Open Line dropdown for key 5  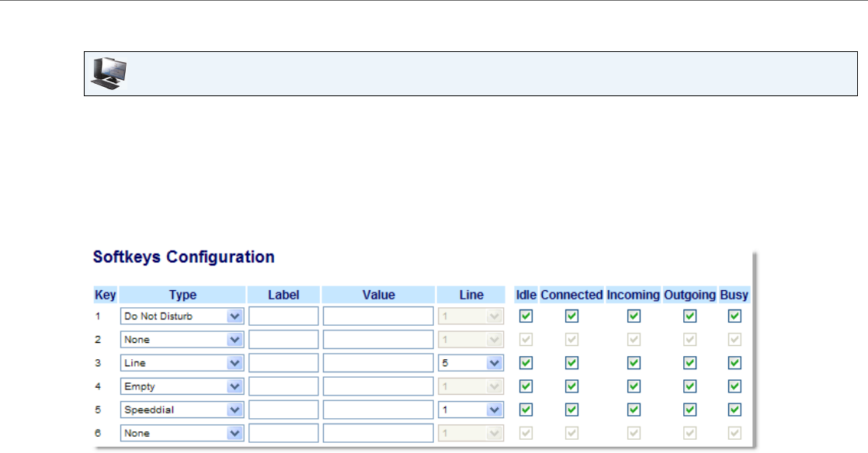click(x=470, y=410)
